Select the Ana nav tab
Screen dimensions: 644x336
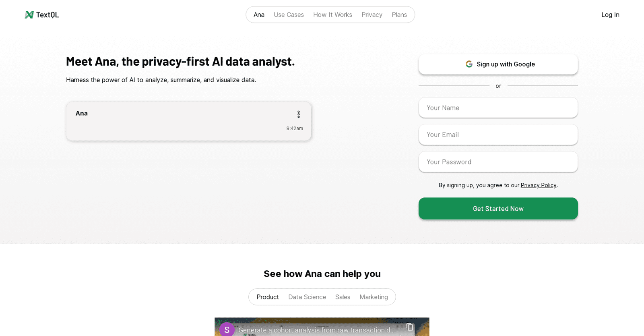(259, 15)
